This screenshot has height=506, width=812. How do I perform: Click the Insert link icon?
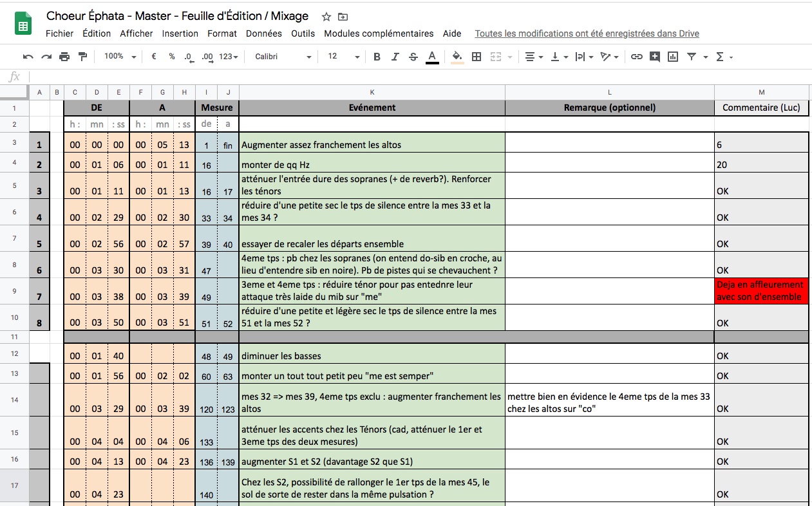pos(636,57)
